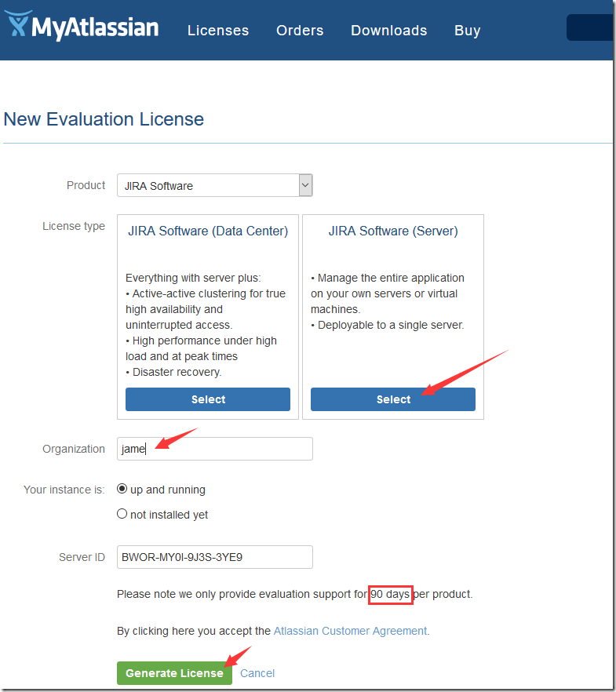Choose the 'up and running' radio option
The width and height of the screenshot is (616, 692).
pyautogui.click(x=122, y=489)
